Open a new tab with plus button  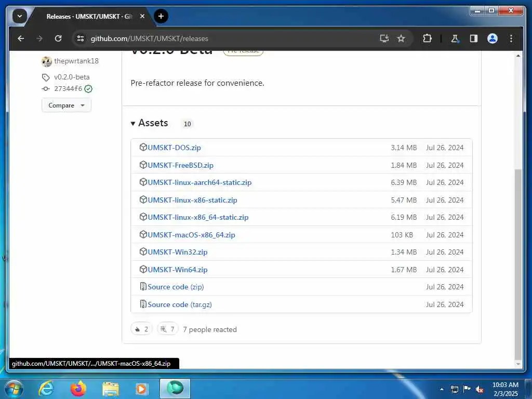[x=161, y=16]
